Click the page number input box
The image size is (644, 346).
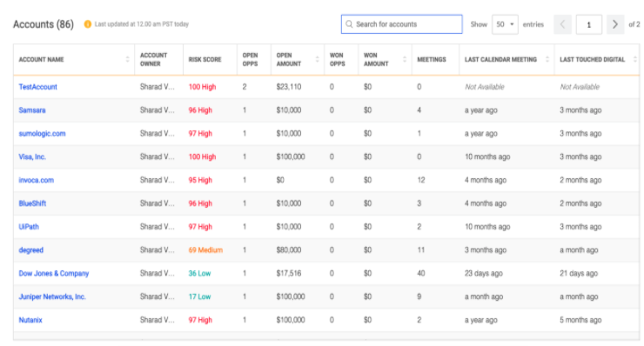pos(589,24)
